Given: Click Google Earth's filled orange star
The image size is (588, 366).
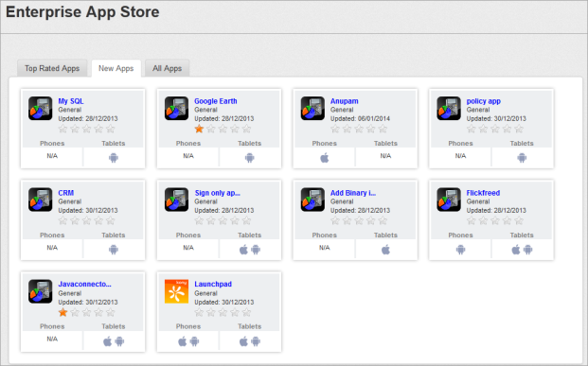Looking at the screenshot, I should tap(199, 130).
